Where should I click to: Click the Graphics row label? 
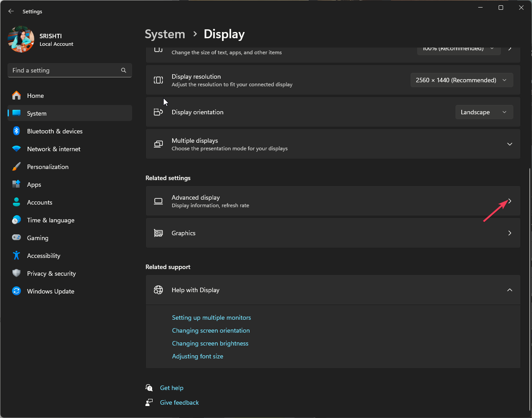tap(184, 233)
